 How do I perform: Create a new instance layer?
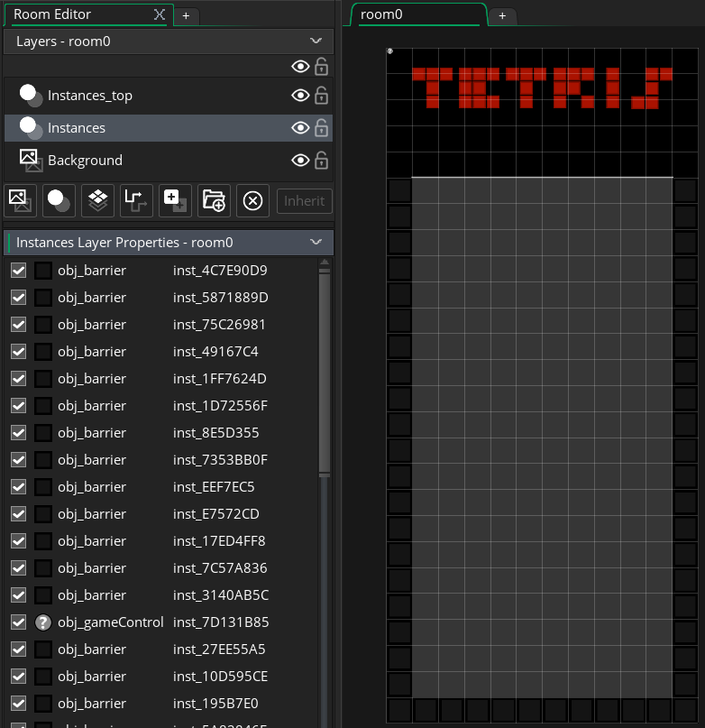tap(59, 200)
